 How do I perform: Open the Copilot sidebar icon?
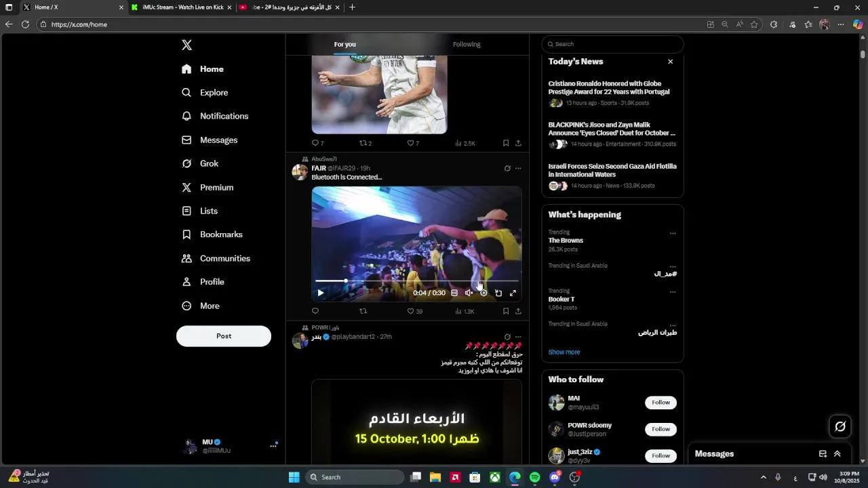pos(858,24)
